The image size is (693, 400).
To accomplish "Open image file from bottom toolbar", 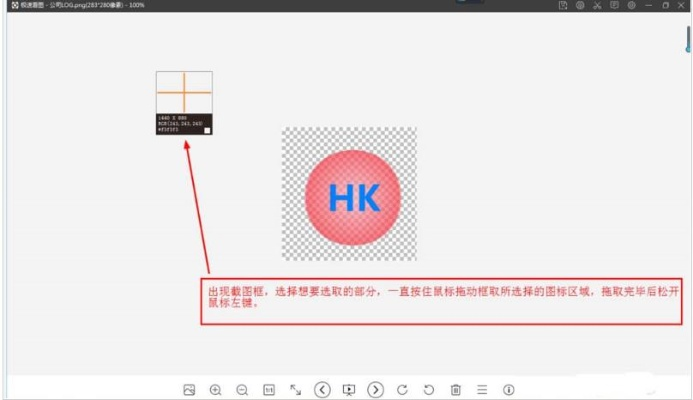I will (x=188, y=389).
